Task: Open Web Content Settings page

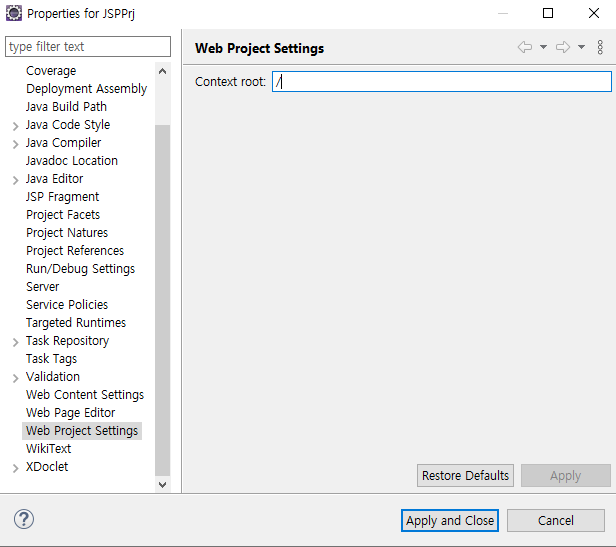Action: click(x=85, y=395)
